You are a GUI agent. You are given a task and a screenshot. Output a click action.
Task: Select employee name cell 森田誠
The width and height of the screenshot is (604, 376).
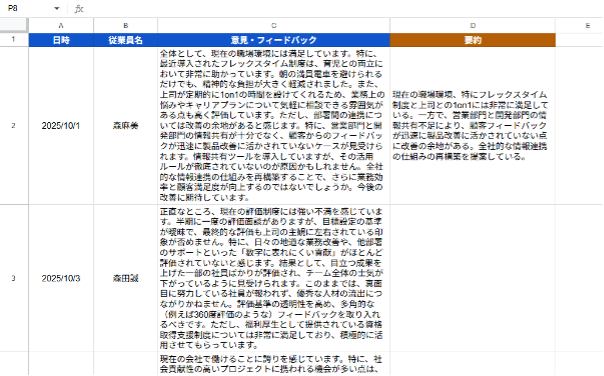126,278
